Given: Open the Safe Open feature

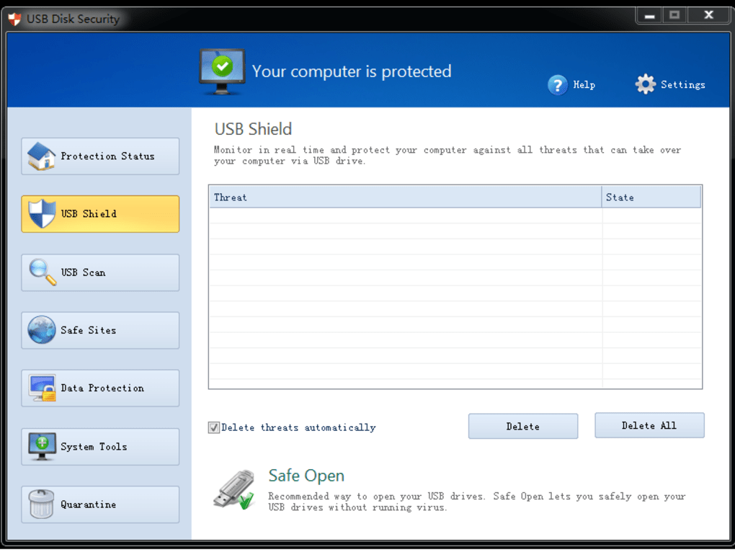Looking at the screenshot, I should [x=306, y=476].
